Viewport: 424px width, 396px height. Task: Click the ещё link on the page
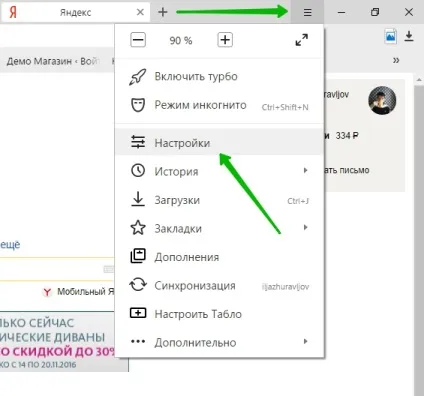coord(10,245)
